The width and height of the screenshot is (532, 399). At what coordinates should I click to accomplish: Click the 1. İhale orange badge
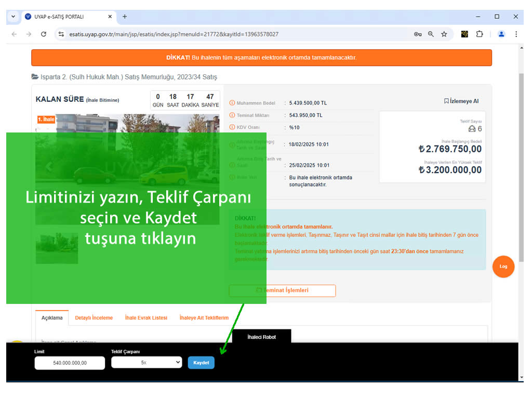(46, 119)
